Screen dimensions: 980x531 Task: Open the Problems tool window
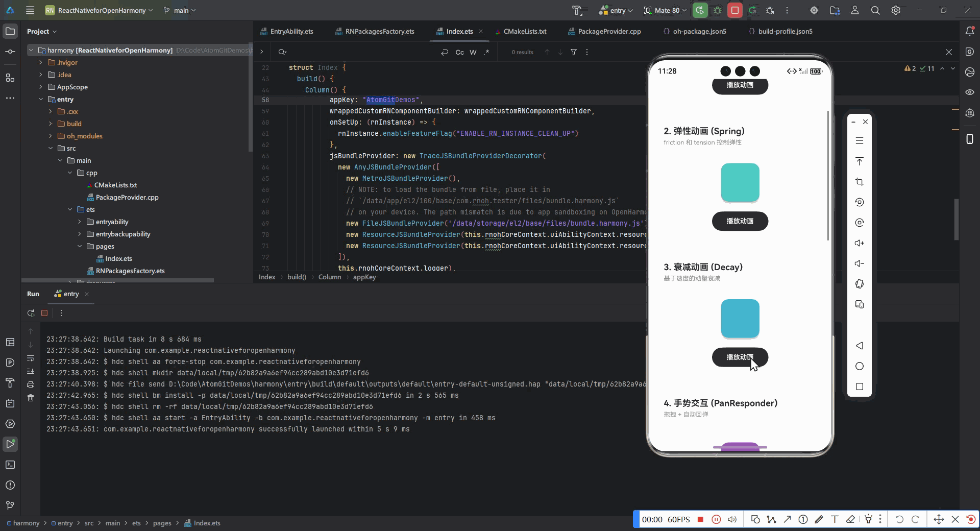point(10,485)
